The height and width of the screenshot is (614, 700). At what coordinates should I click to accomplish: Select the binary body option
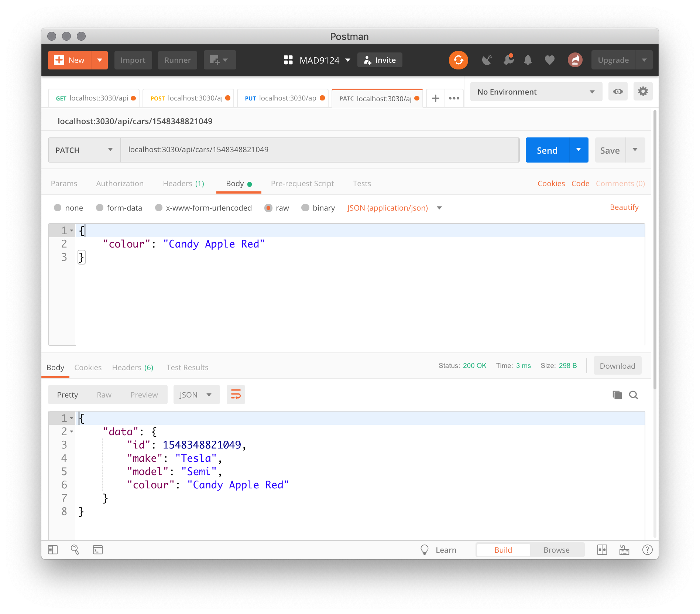click(305, 208)
